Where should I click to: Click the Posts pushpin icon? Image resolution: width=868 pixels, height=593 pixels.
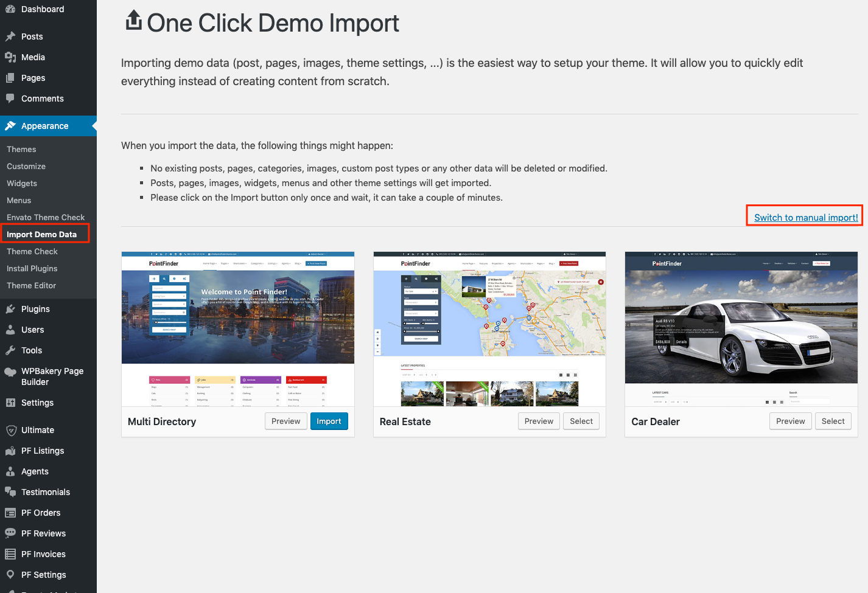click(x=10, y=36)
